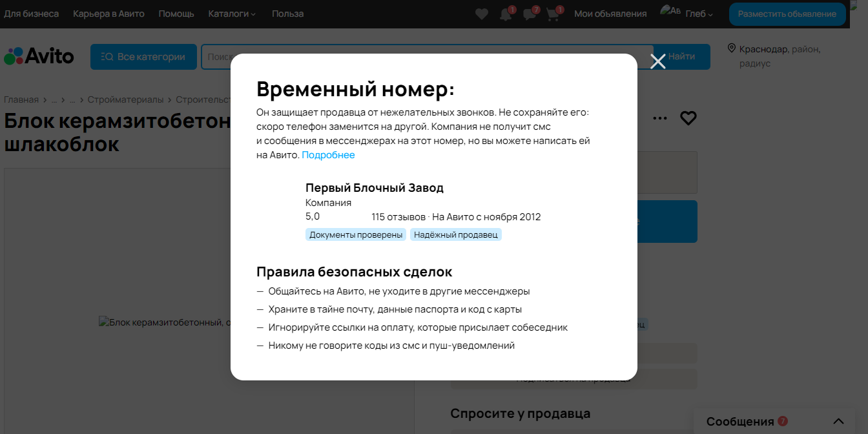868x434 pixels.
Task: Click Разместить объявление button
Action: point(787,14)
